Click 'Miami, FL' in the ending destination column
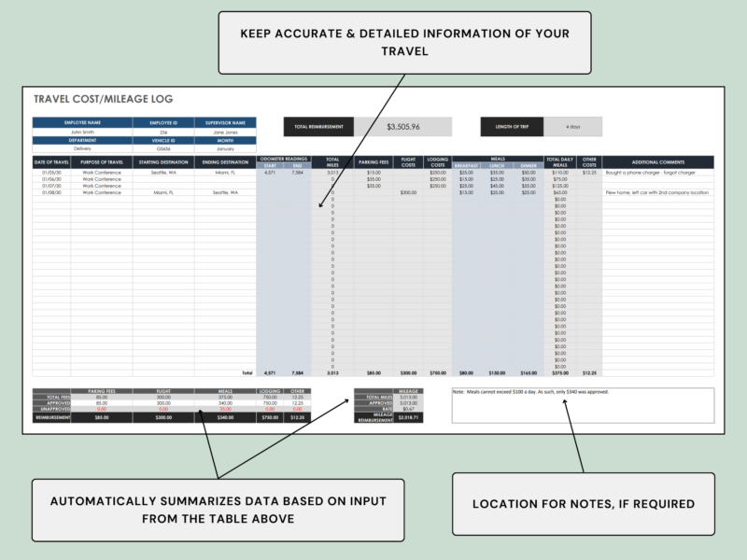The height and width of the screenshot is (560, 747). pos(225,173)
